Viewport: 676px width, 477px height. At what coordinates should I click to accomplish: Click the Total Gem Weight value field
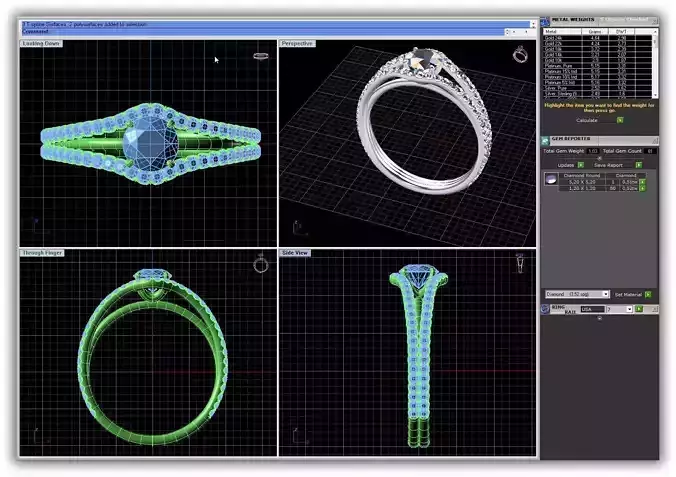pos(593,151)
